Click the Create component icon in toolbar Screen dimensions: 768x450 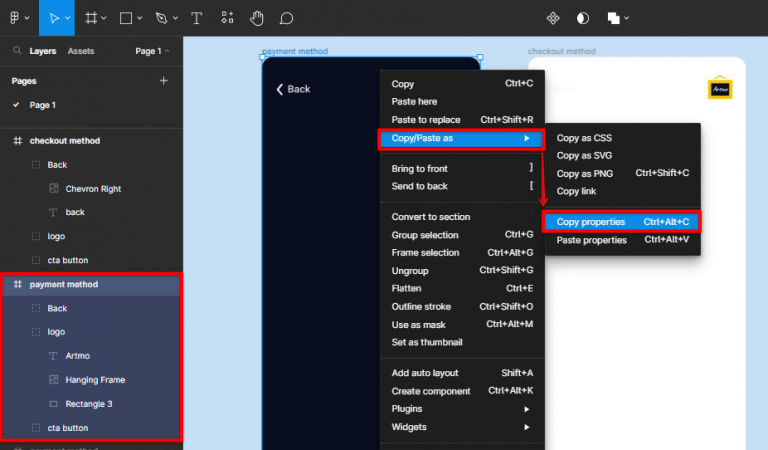coord(553,18)
